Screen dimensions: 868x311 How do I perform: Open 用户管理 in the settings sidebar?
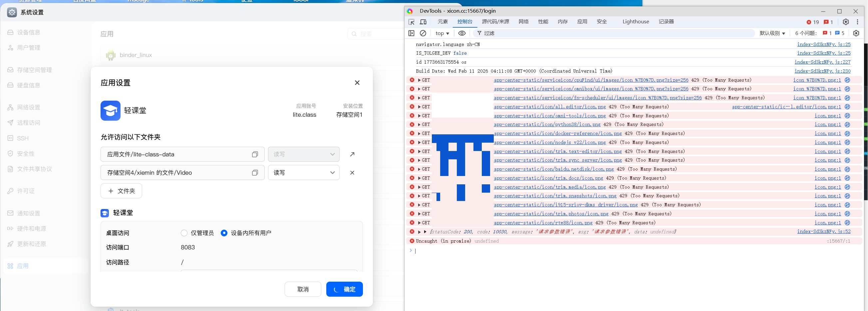tap(29, 48)
